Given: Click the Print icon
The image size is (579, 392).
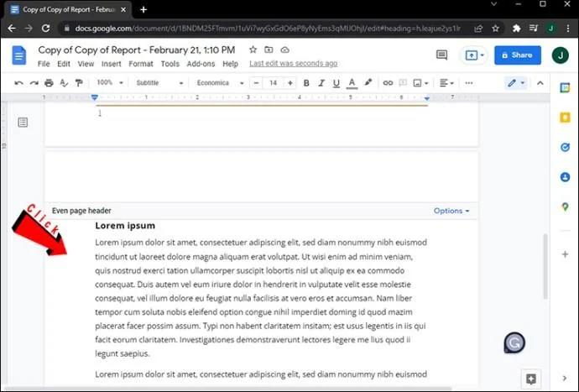Looking at the screenshot, I should (49, 83).
